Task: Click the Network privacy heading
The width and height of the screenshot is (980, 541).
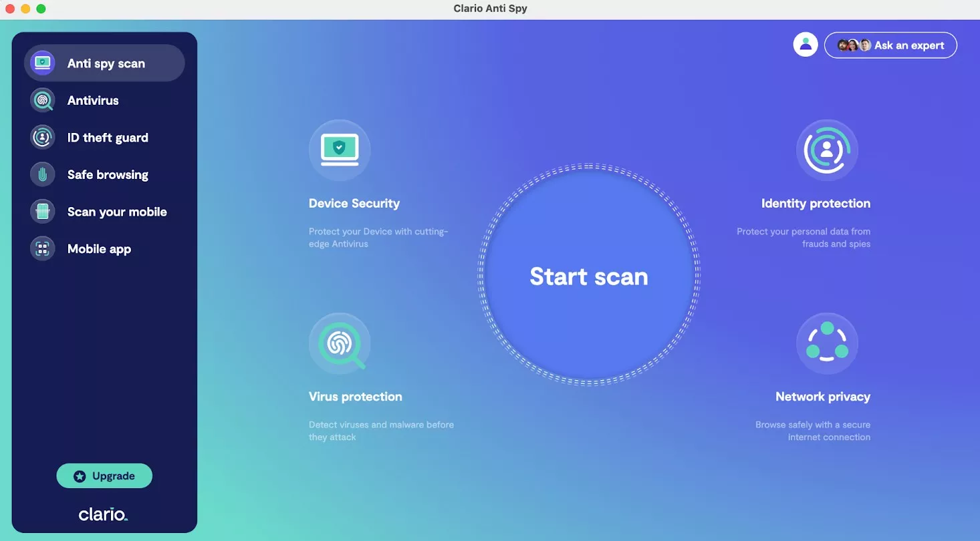Action: click(823, 396)
